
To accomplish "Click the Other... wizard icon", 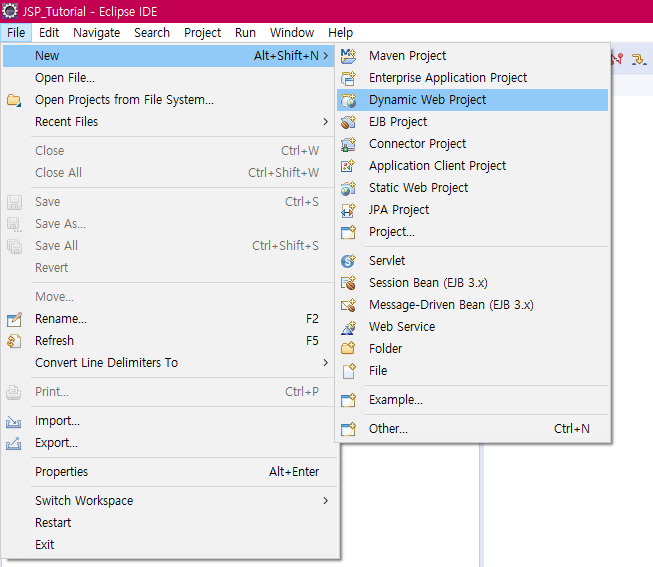I will coord(348,429).
